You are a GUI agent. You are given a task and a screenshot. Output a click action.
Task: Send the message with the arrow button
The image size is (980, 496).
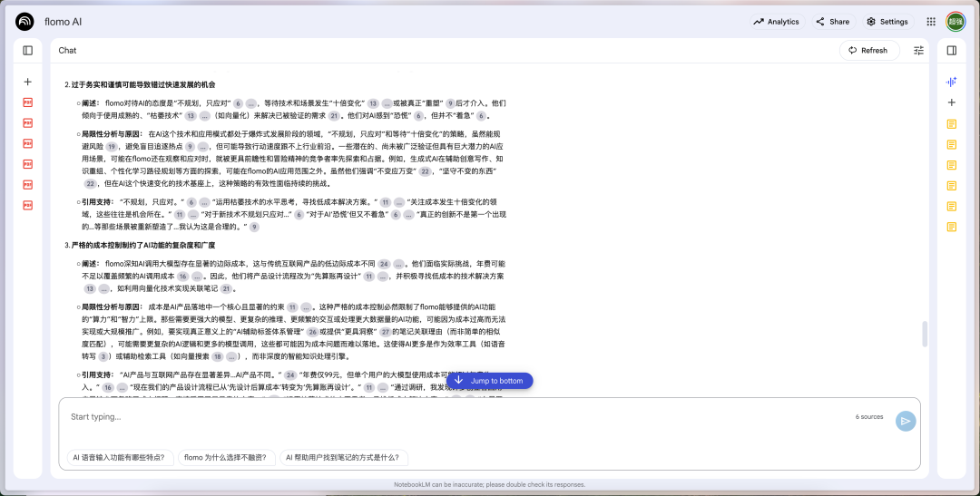pyautogui.click(x=905, y=421)
